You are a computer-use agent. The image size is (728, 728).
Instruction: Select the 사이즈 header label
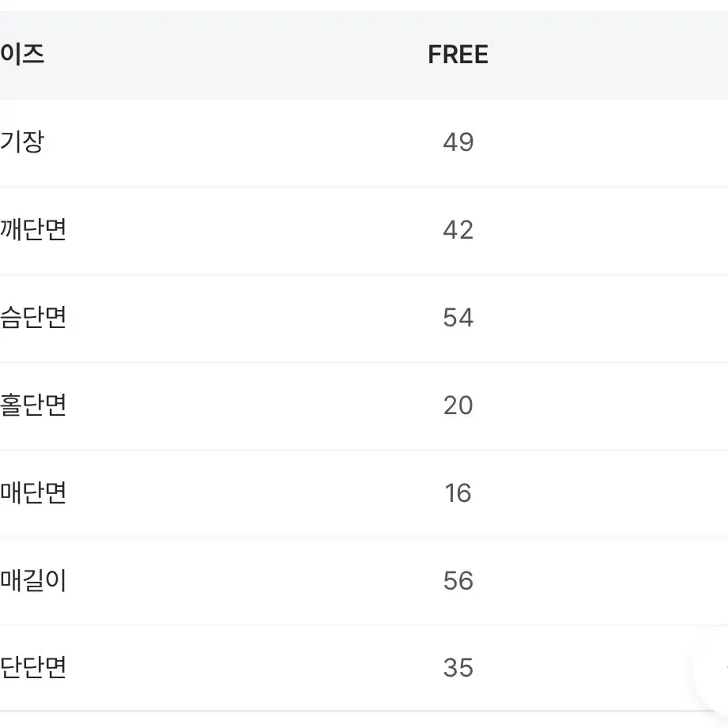pyautogui.click(x=22, y=55)
